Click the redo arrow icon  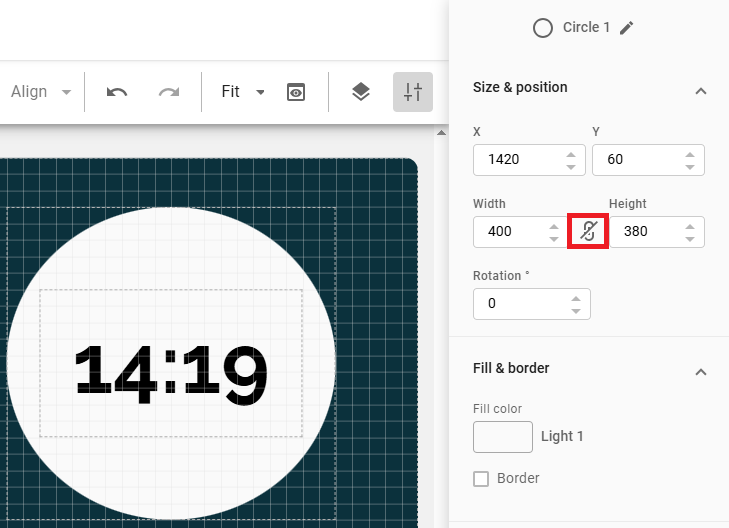169,92
